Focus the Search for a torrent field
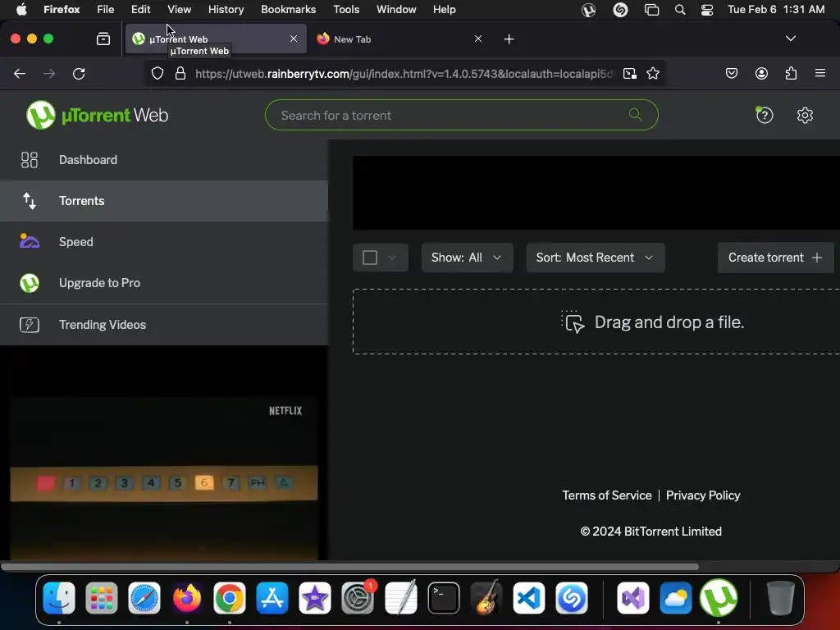The width and height of the screenshot is (840, 630). click(x=461, y=115)
